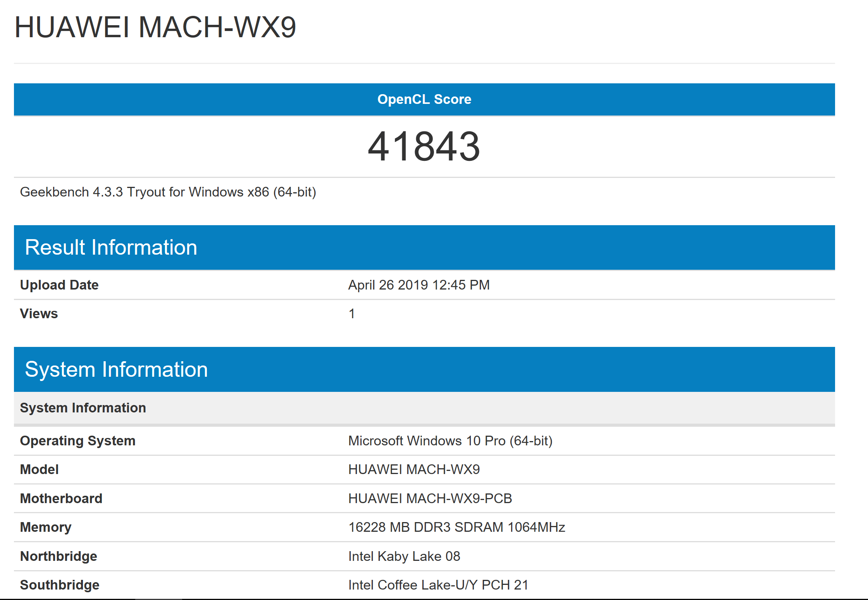Click the April 26 2019 upload date value
Image resolution: width=868 pixels, height=600 pixels.
[x=418, y=285]
